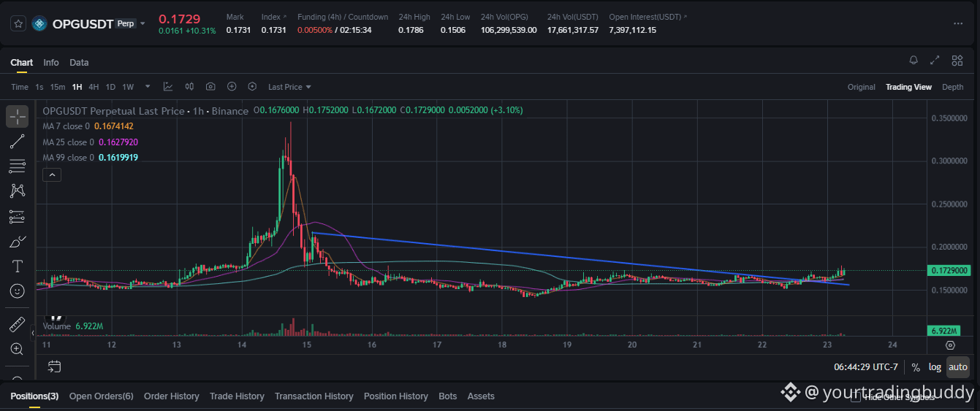980x411 pixels.
Task: Select the crosshair cursor tool
Action: point(18,115)
